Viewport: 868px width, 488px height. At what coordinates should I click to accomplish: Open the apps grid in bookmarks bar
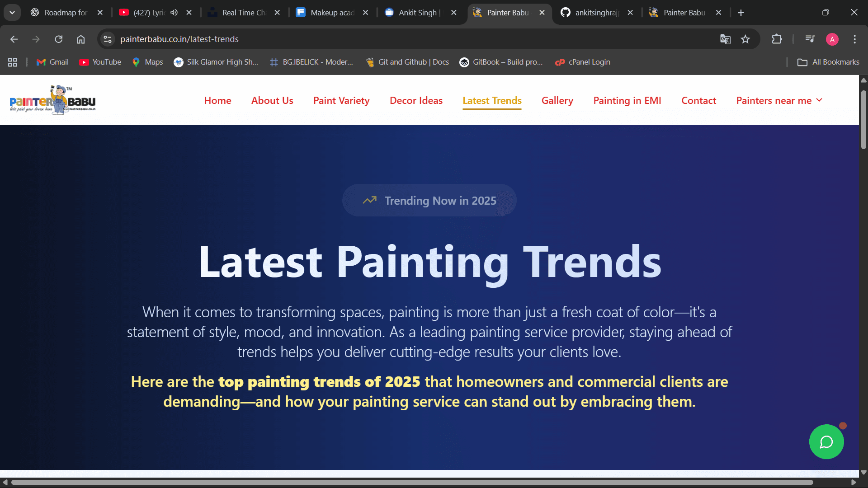click(13, 62)
